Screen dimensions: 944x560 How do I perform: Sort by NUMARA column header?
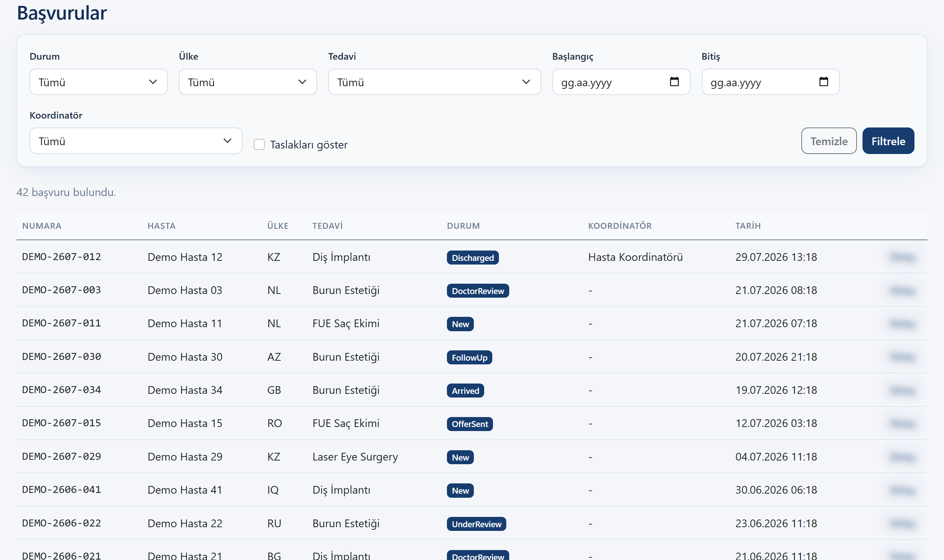pos(42,226)
